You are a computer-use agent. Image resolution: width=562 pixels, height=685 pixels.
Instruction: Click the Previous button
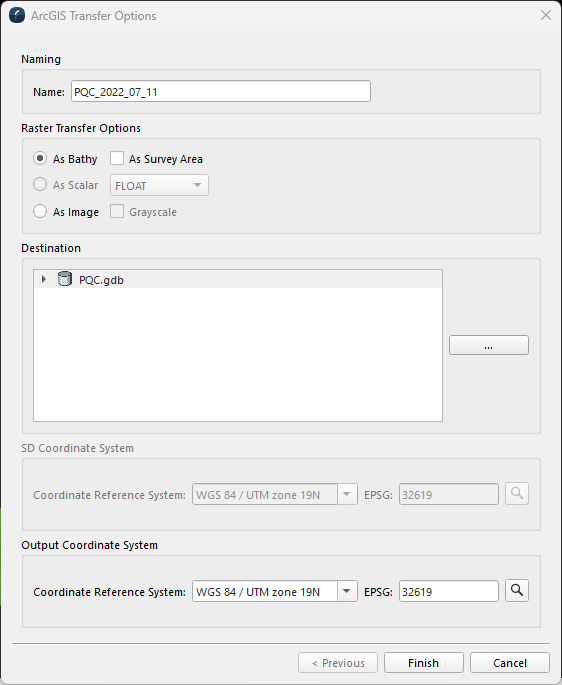[338, 663]
